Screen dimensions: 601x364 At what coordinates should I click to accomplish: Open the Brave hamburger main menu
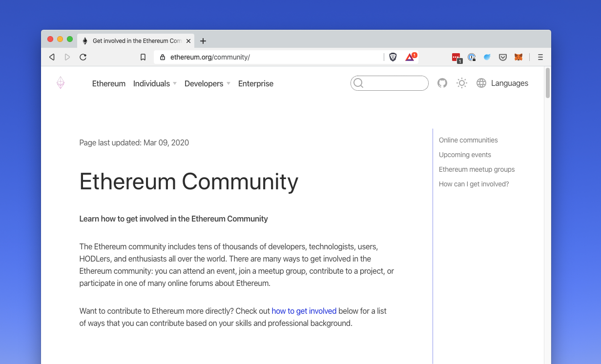click(x=540, y=57)
